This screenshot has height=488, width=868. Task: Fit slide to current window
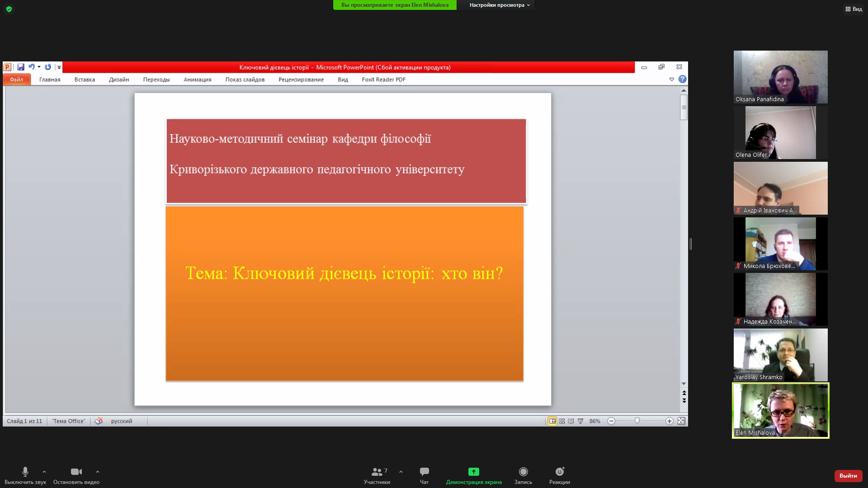(681, 421)
